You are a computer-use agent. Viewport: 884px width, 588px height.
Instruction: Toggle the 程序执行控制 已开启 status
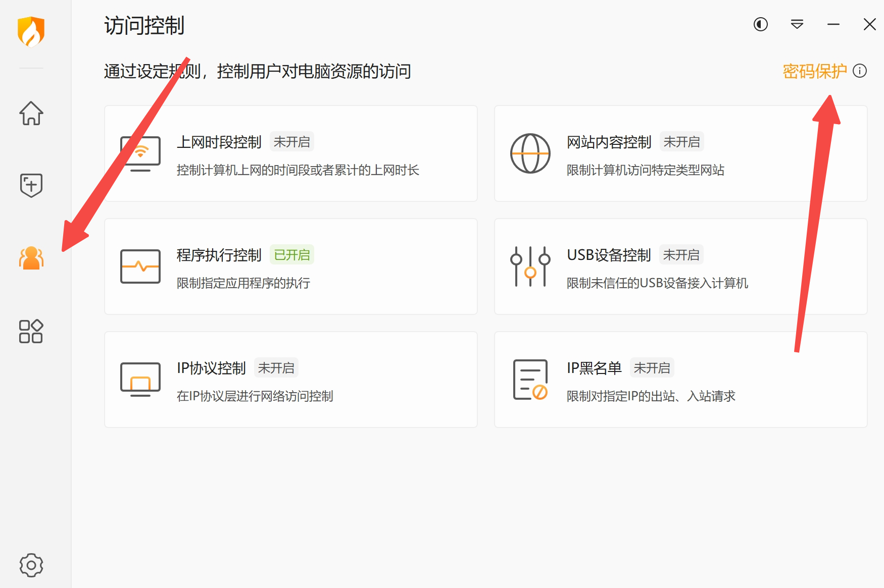click(292, 255)
